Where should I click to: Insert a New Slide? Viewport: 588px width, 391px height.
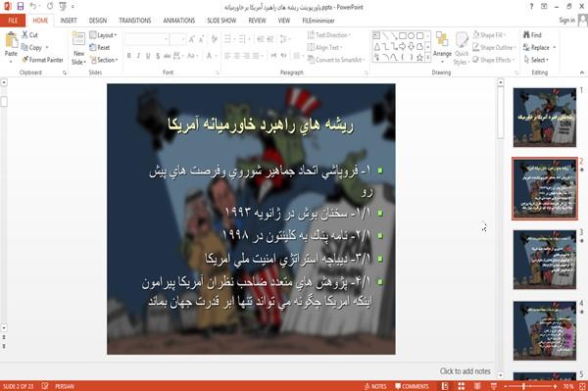[x=78, y=48]
